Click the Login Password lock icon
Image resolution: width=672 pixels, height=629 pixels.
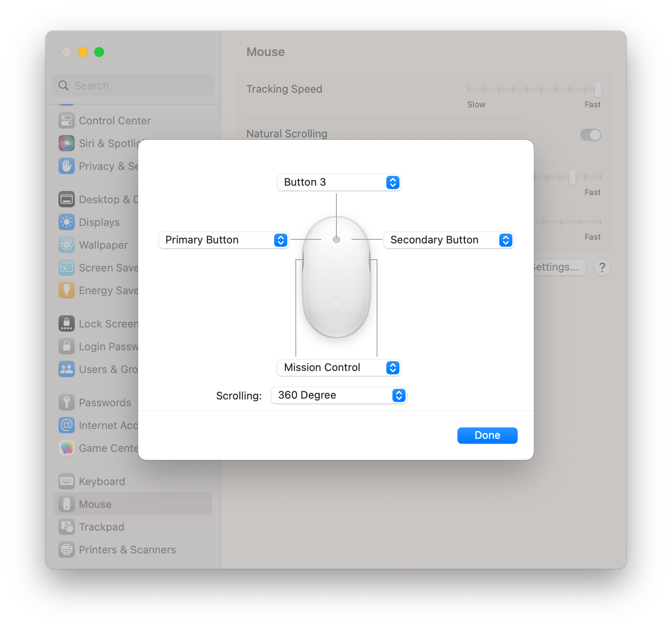(x=67, y=347)
